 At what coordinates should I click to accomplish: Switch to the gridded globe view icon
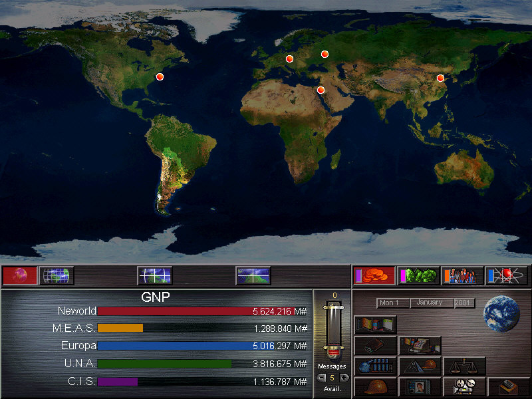pyautogui.click(x=57, y=275)
